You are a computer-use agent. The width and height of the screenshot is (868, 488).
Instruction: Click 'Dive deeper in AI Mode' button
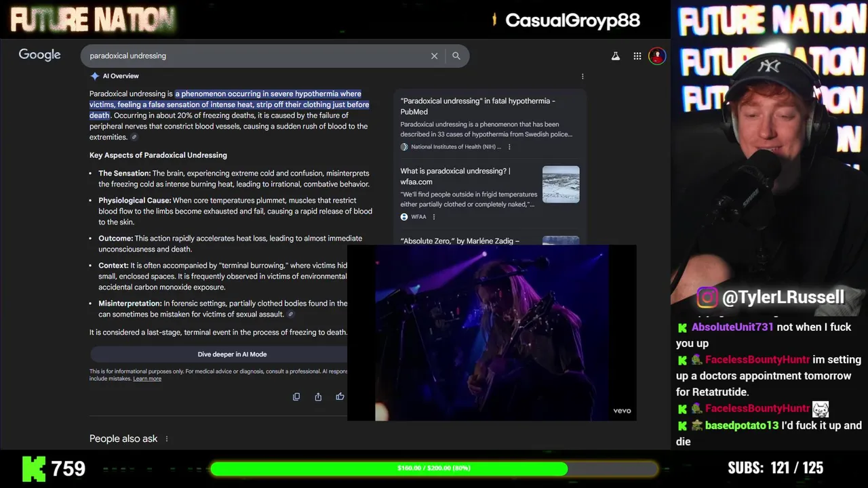(232, 354)
